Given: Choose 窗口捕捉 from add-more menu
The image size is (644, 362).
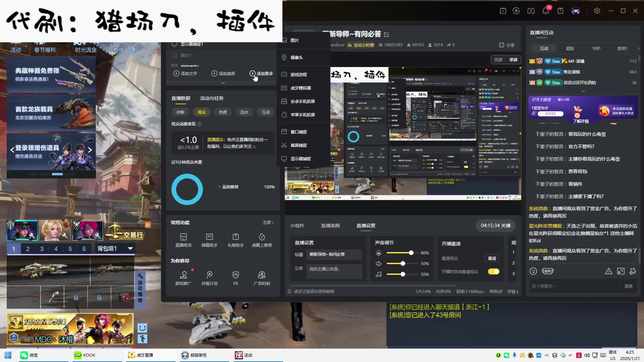Looking at the screenshot, I should pos(299,132).
